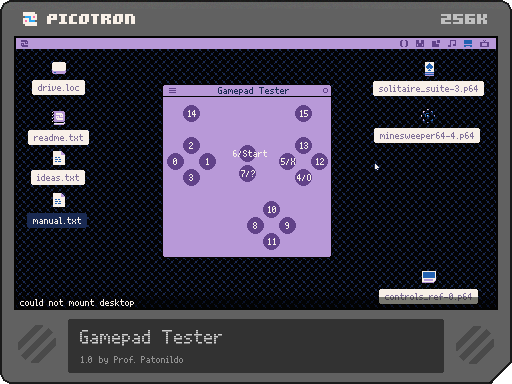The width and height of the screenshot is (512, 384).
Task: Click the ideas.txt file label
Action: coord(58,178)
